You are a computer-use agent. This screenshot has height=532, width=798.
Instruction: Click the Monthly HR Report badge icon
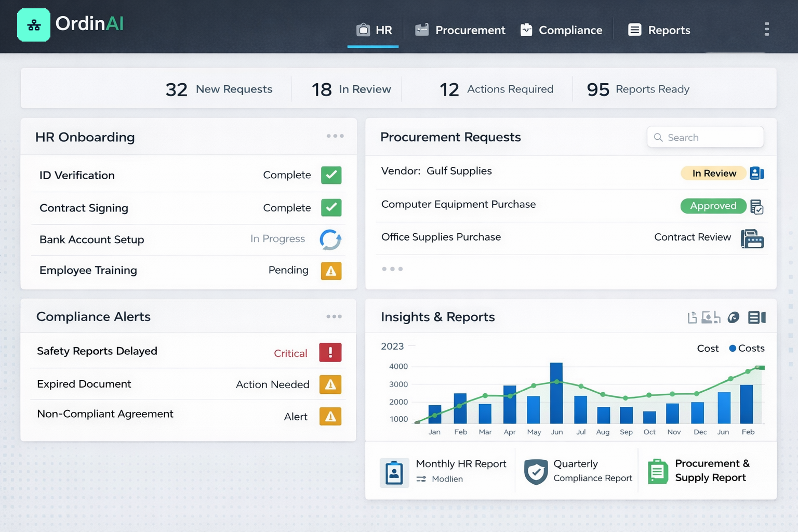point(394,472)
